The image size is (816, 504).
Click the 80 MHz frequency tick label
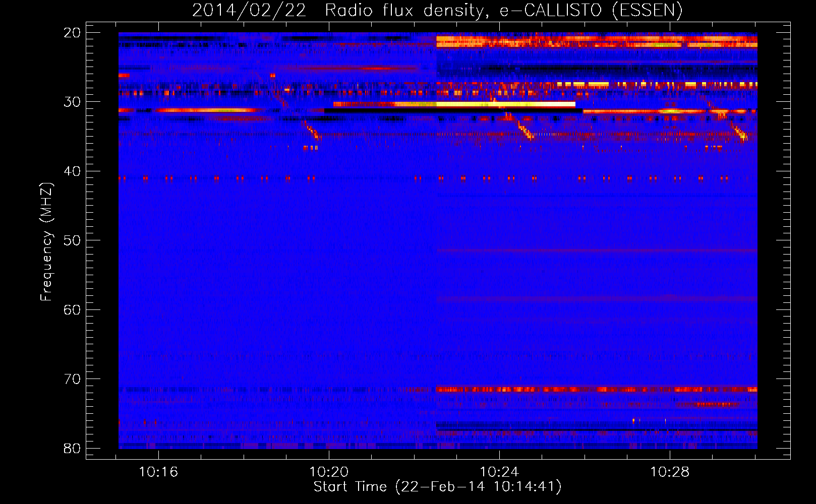(x=72, y=448)
